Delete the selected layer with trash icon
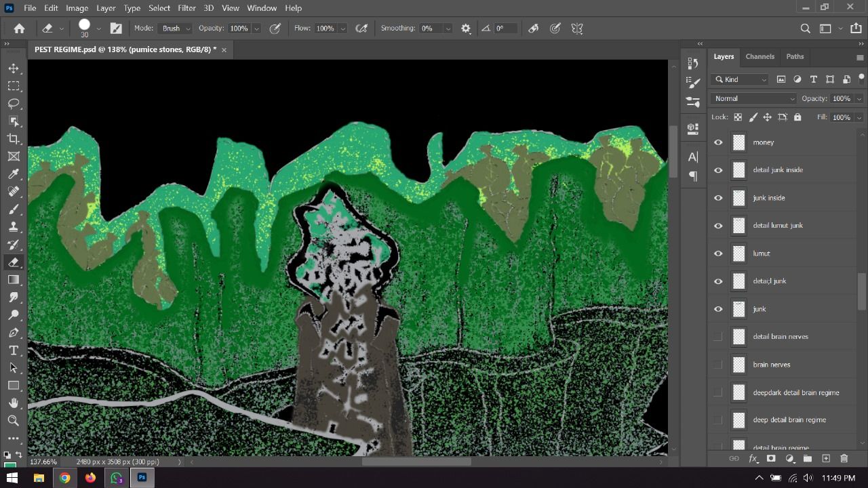The width and height of the screenshot is (868, 488). 844,459
